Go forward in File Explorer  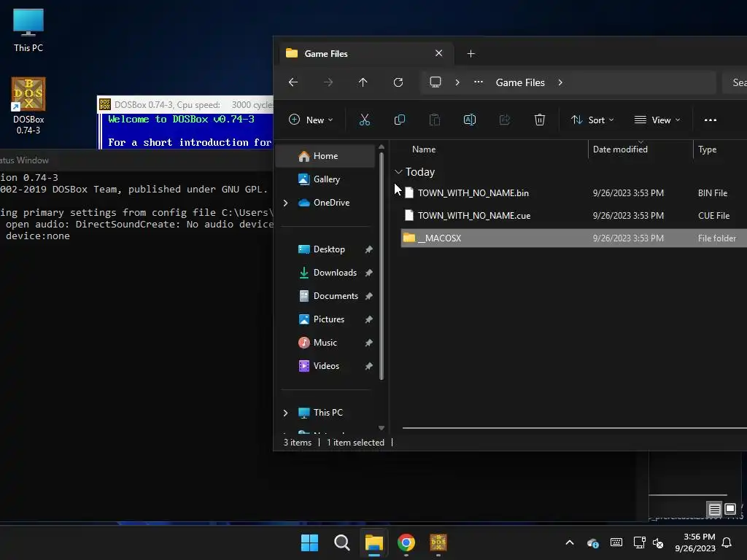coord(328,82)
